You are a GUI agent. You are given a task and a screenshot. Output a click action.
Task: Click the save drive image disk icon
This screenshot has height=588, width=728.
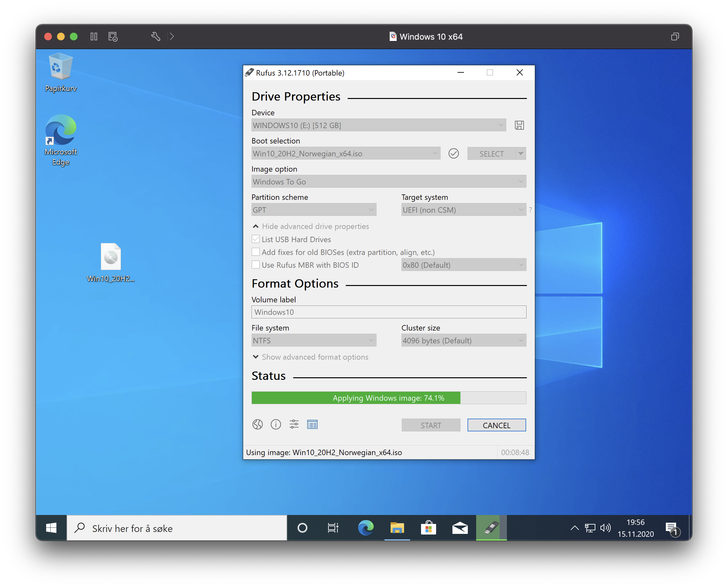519,125
